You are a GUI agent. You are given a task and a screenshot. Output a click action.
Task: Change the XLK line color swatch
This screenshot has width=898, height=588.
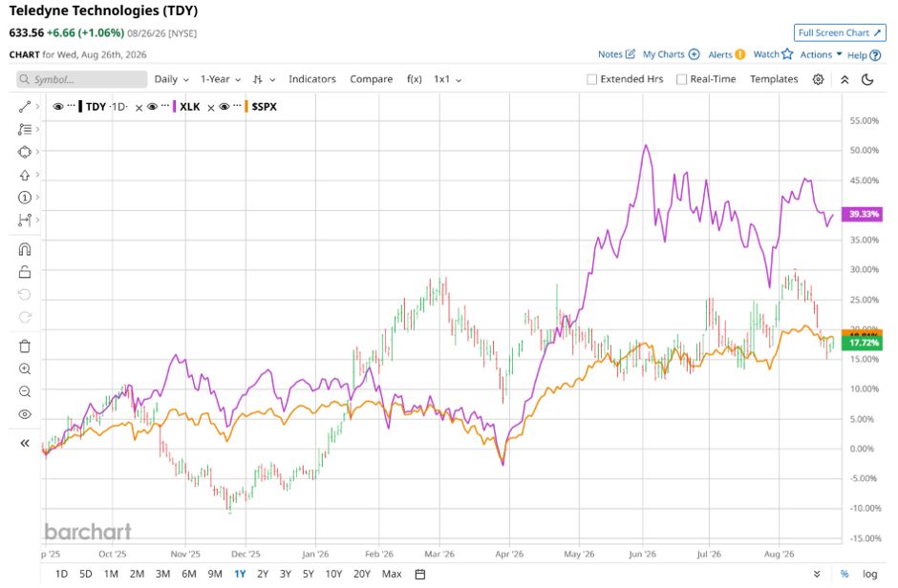click(174, 107)
